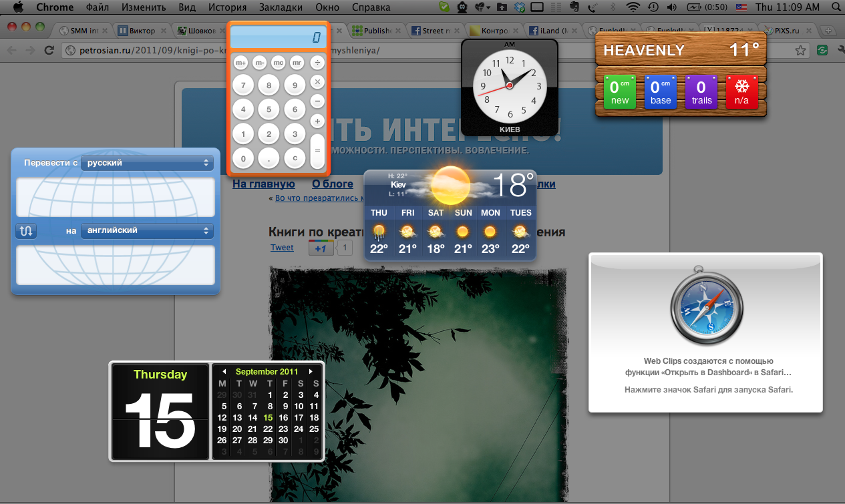Click the volume icon in menu bar
Image resolution: width=845 pixels, height=504 pixels.
673,7
